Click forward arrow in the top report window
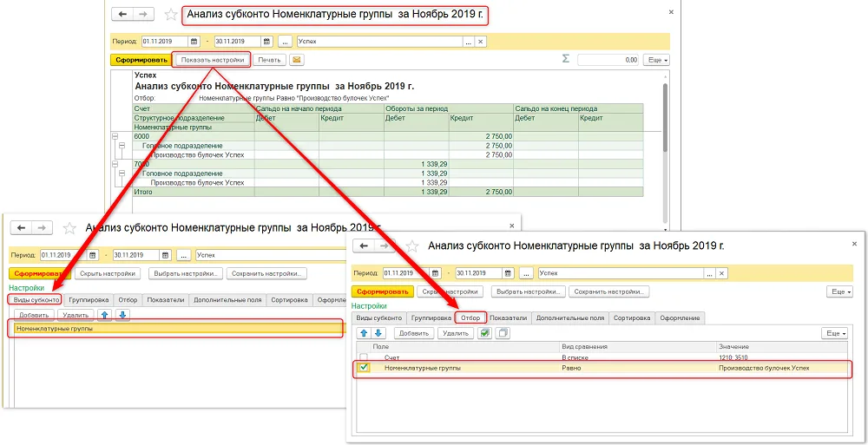 143,15
